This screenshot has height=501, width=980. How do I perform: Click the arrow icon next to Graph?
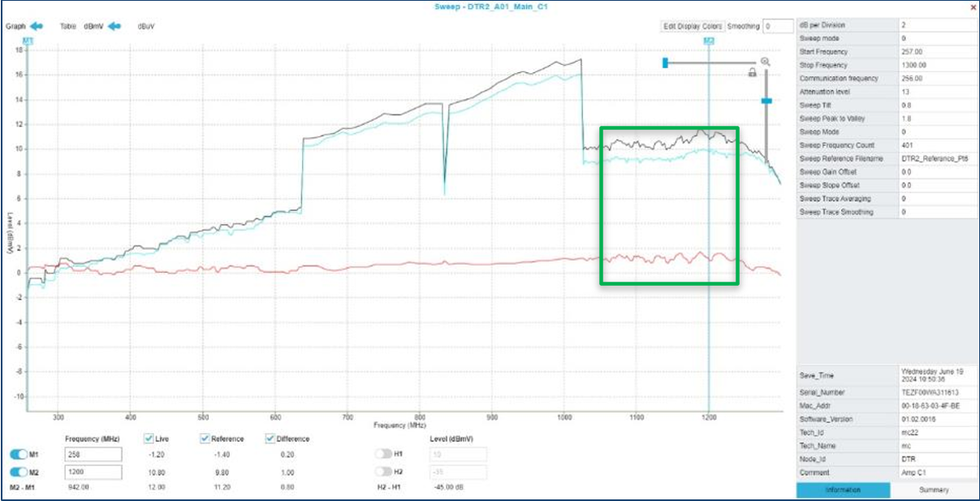[x=37, y=26]
